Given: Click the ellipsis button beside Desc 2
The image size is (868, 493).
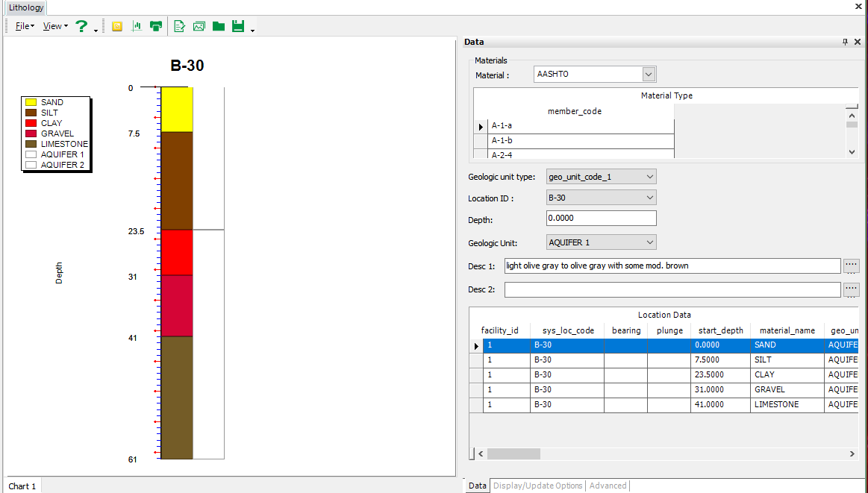Looking at the screenshot, I should (851, 289).
